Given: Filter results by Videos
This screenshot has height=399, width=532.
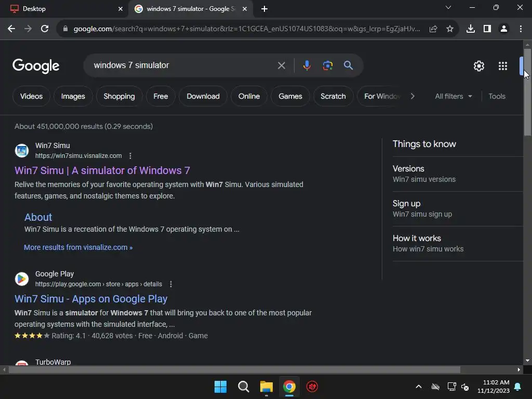Looking at the screenshot, I should [31, 96].
